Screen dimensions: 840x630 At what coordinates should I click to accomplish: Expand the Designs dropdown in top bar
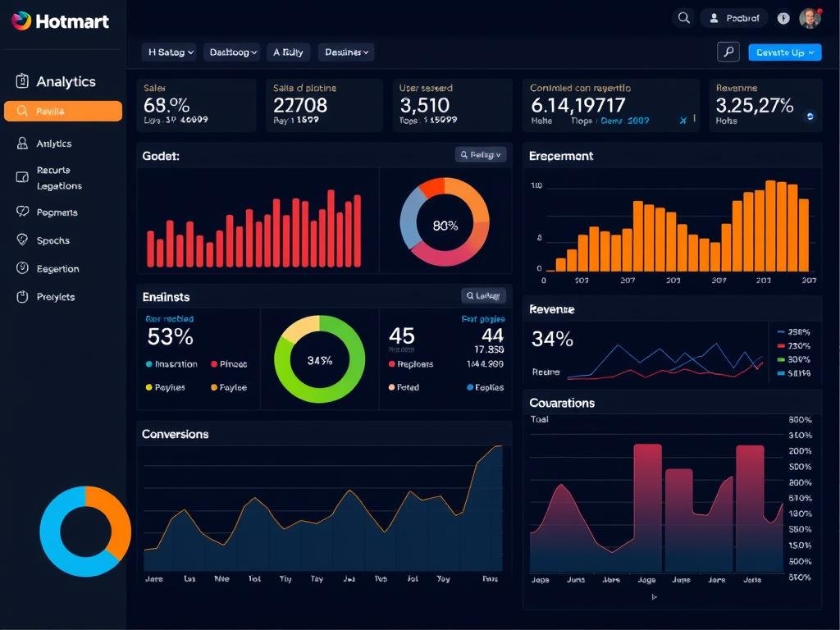click(345, 51)
